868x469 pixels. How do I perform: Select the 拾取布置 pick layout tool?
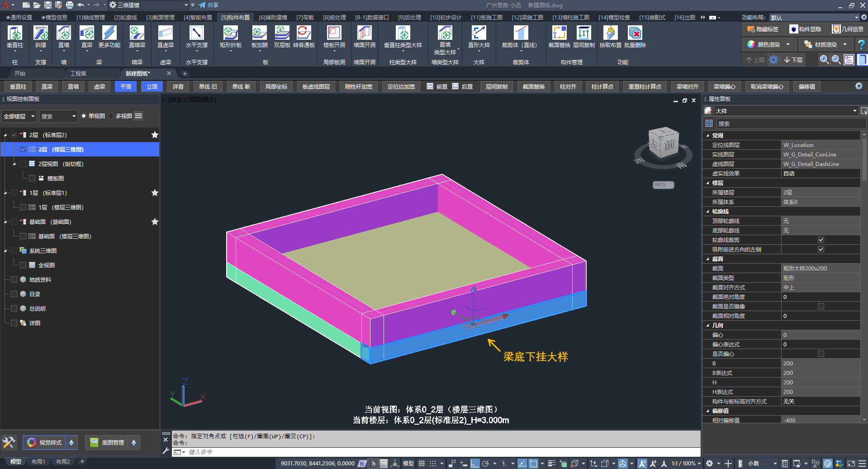pyautogui.click(x=611, y=37)
